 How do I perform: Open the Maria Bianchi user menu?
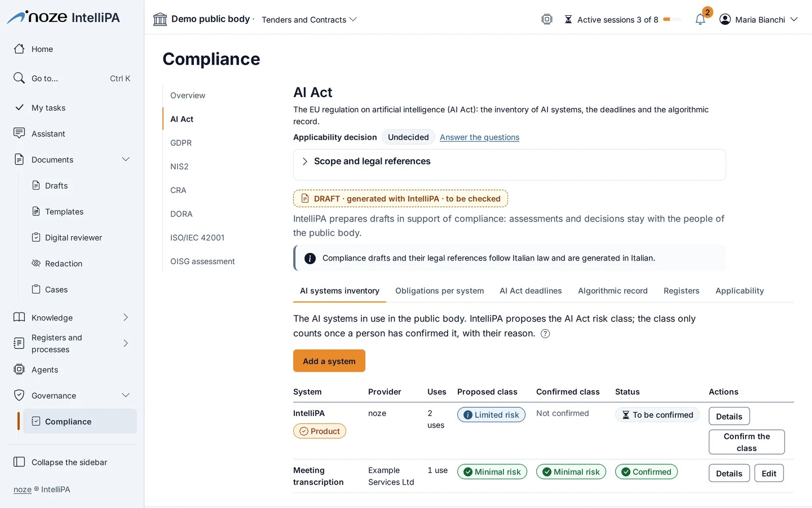(x=759, y=20)
